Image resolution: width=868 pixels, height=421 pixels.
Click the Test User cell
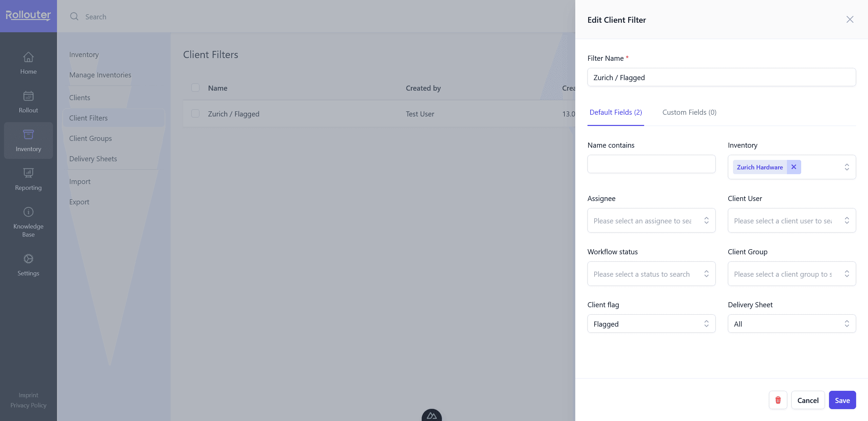[420, 114]
